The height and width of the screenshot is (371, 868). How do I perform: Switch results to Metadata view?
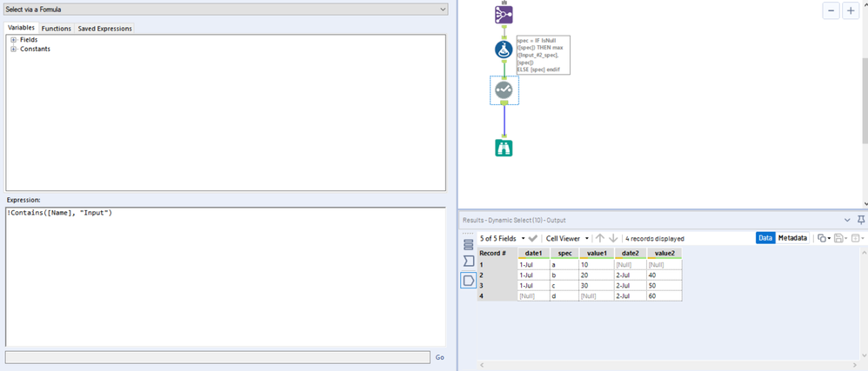[x=792, y=238]
